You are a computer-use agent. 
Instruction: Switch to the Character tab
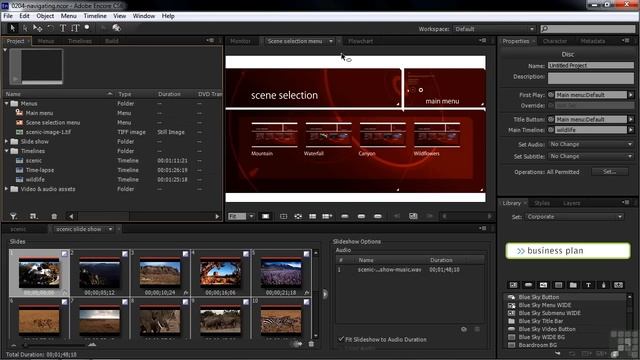click(555, 41)
